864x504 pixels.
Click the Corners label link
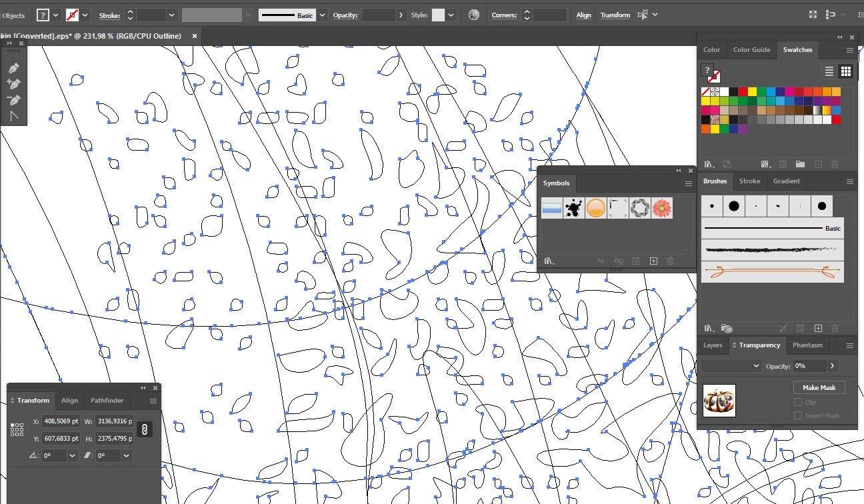[x=504, y=15]
